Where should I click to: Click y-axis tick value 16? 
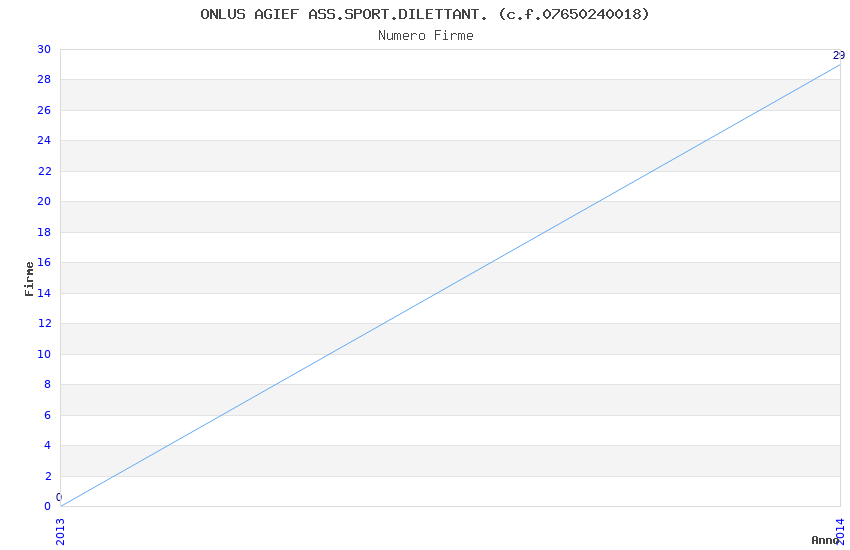[44, 262]
